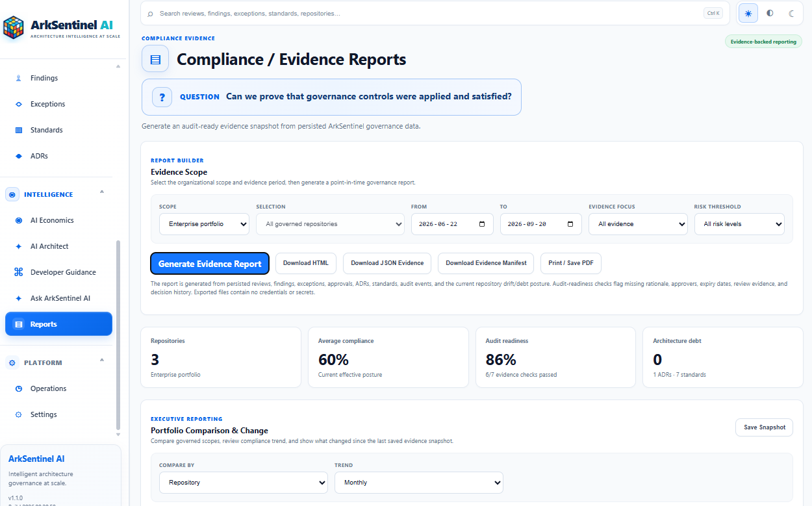Click the Average compliance 60% card
The height and width of the screenshot is (506, 812).
pyautogui.click(x=388, y=357)
